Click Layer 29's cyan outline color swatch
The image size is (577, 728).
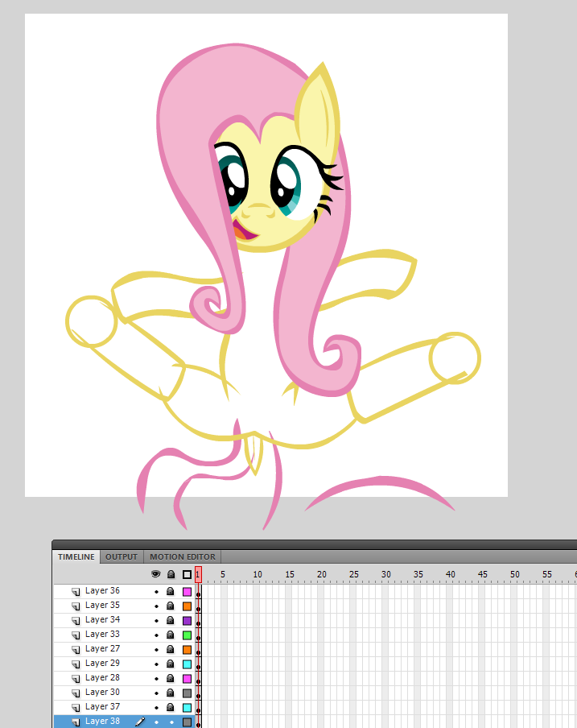[x=187, y=664]
